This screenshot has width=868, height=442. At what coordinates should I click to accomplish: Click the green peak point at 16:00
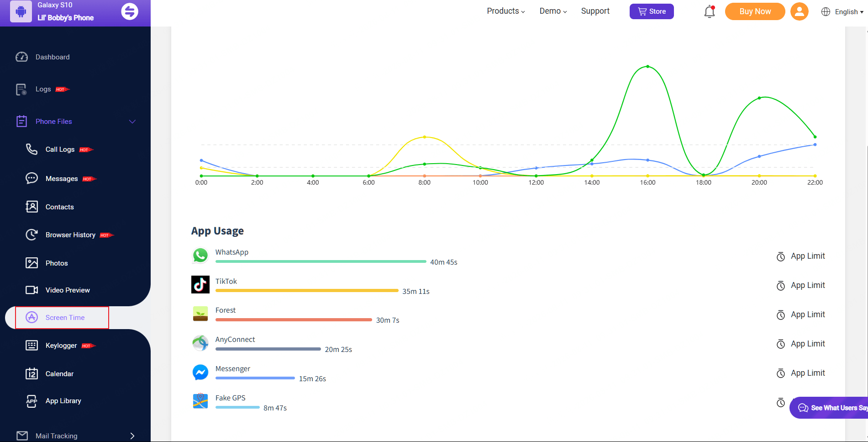647,67
